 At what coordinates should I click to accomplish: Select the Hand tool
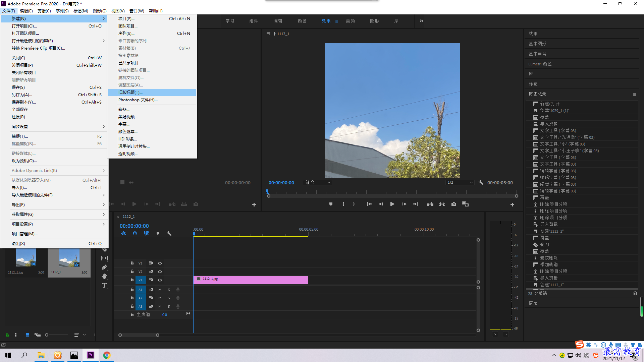click(x=104, y=276)
